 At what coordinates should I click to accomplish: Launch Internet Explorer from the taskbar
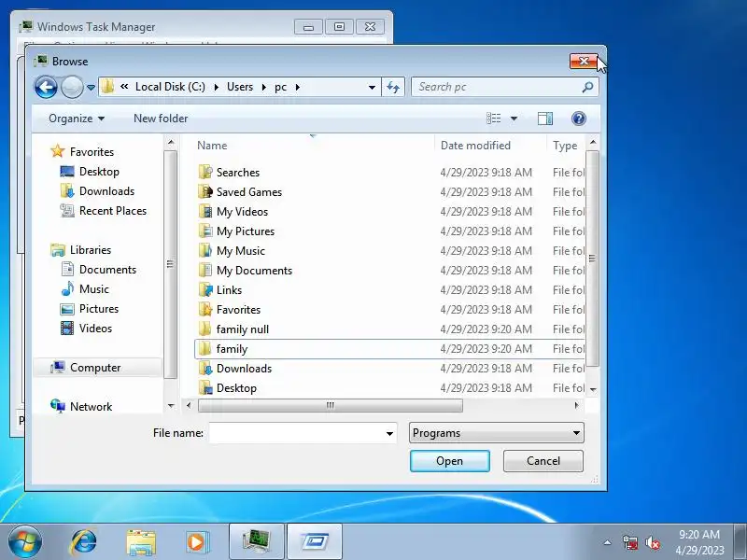click(x=83, y=542)
